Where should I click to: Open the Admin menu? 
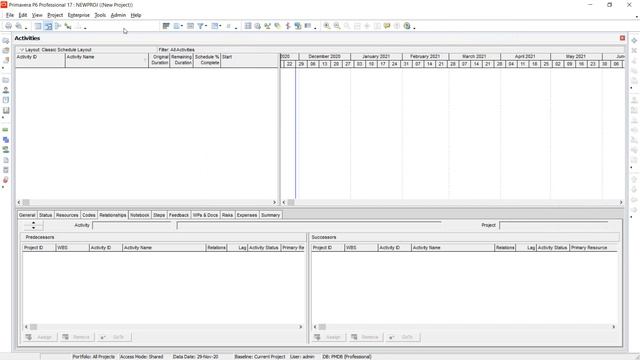point(118,15)
